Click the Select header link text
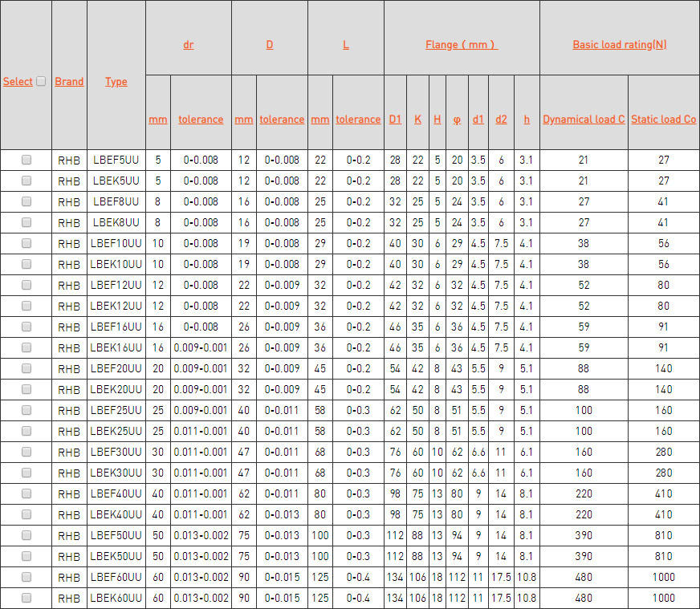Viewport: 700px width, 609px height. pos(18,82)
